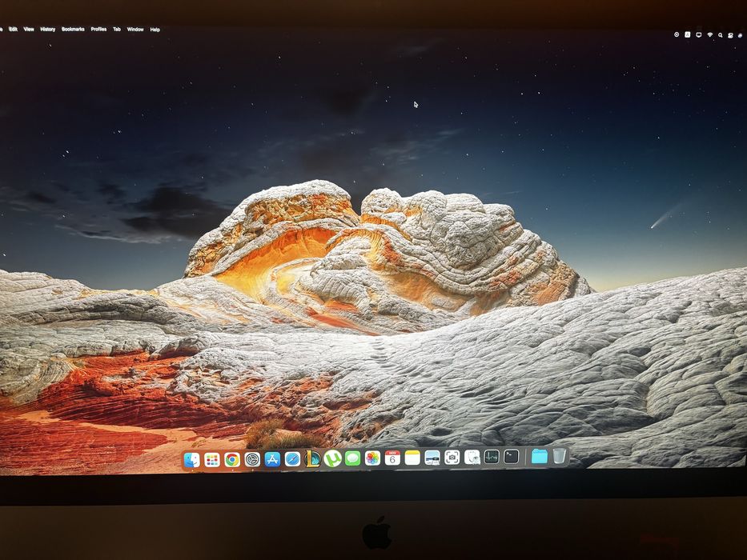The width and height of the screenshot is (747, 560).
Task: Open Safari browser in the Dock
Action: point(292,459)
